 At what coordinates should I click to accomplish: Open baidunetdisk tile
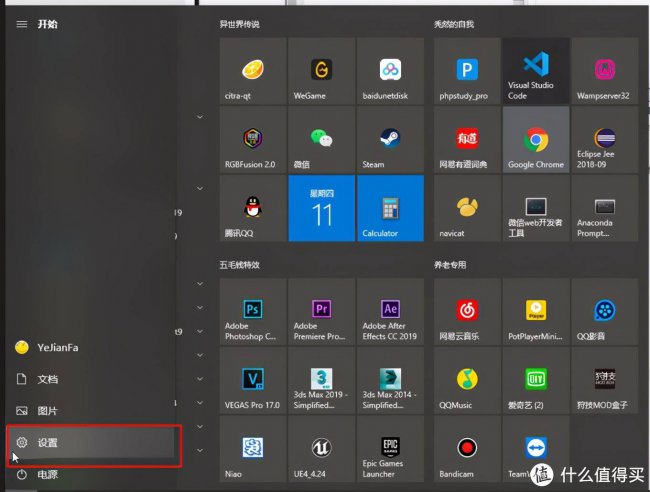[390, 71]
